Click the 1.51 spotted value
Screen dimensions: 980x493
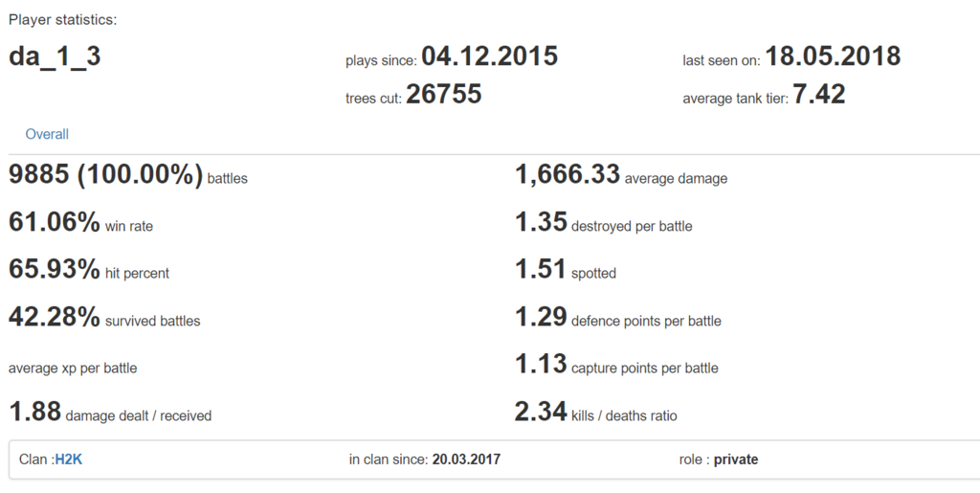tap(541, 271)
